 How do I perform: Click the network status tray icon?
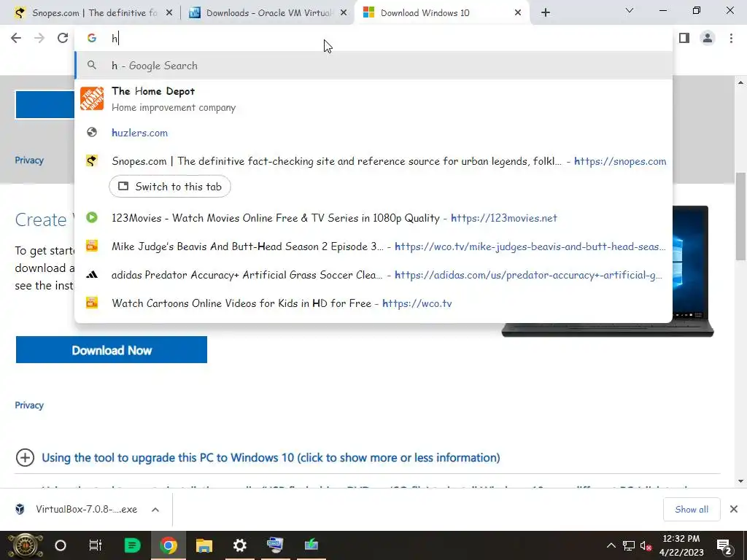628,545
